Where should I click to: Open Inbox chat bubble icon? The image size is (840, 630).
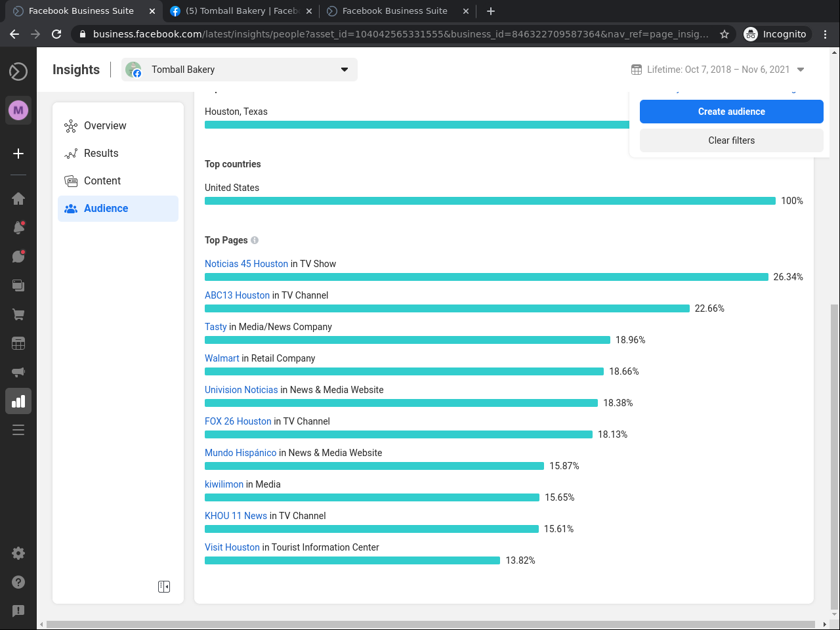(x=18, y=256)
